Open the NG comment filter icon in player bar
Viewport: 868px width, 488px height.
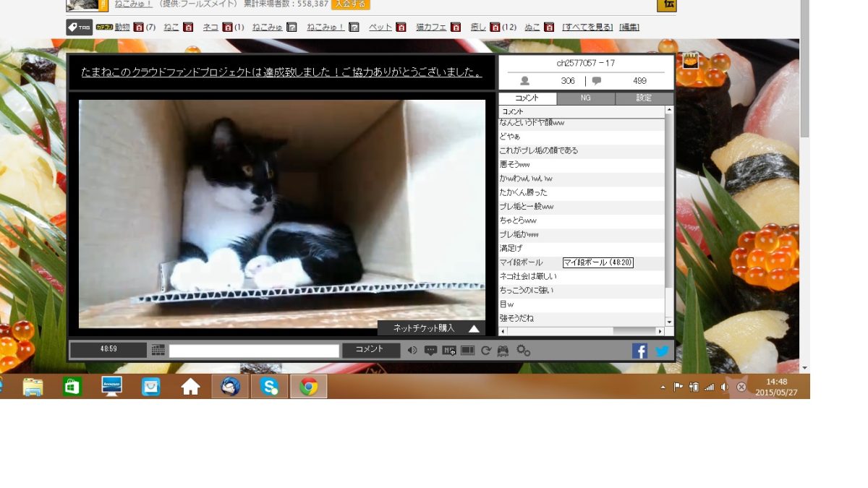coord(449,351)
